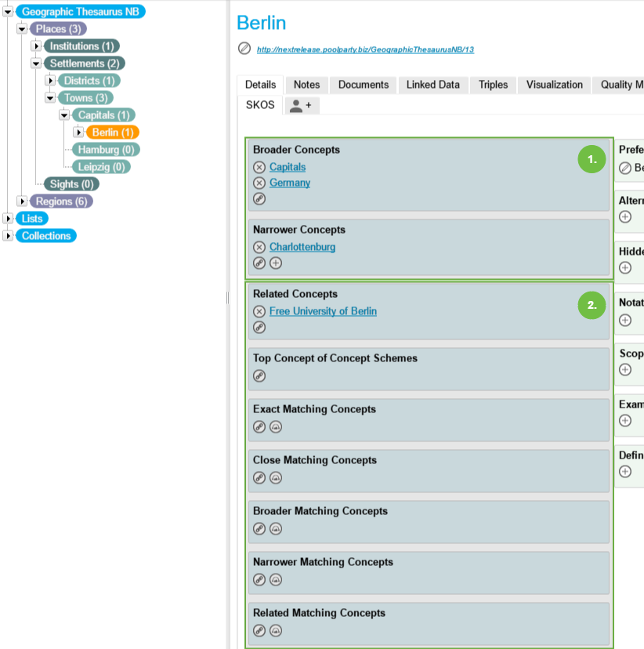Expand the Regions tree node
This screenshot has height=649, width=644.
tap(22, 201)
